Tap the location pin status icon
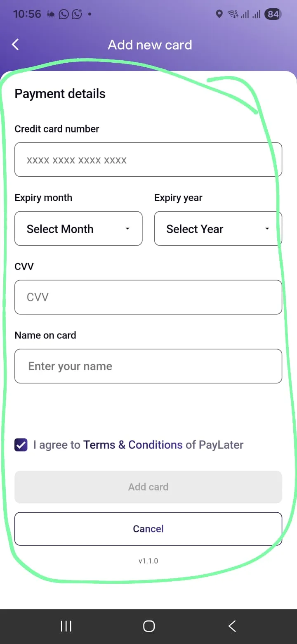This screenshot has height=644, width=297. pyautogui.click(x=219, y=14)
